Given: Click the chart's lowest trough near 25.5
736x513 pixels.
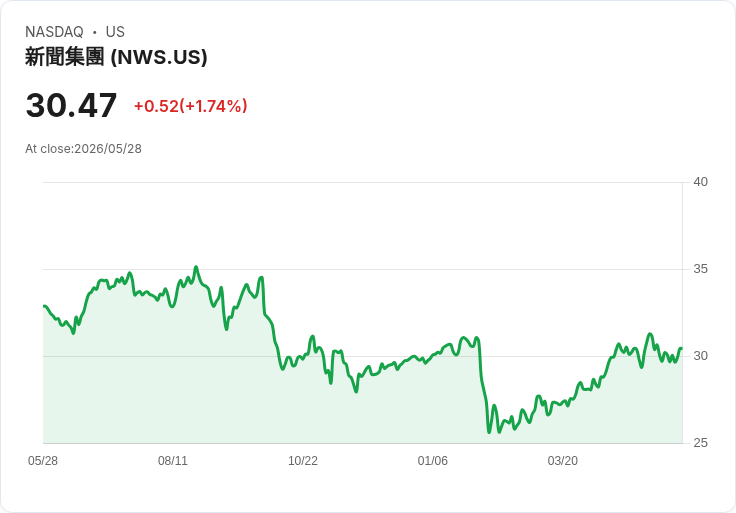Looking at the screenshot, I should tap(489, 432).
